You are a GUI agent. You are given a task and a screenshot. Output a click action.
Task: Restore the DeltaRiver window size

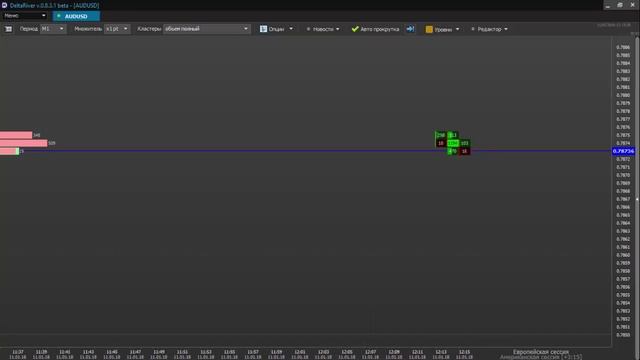[620, 5]
